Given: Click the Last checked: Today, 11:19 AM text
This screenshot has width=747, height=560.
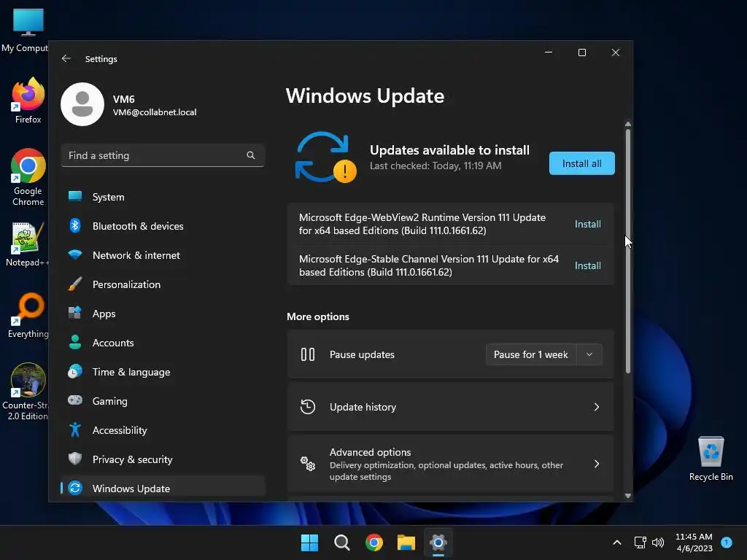Looking at the screenshot, I should click(436, 166).
